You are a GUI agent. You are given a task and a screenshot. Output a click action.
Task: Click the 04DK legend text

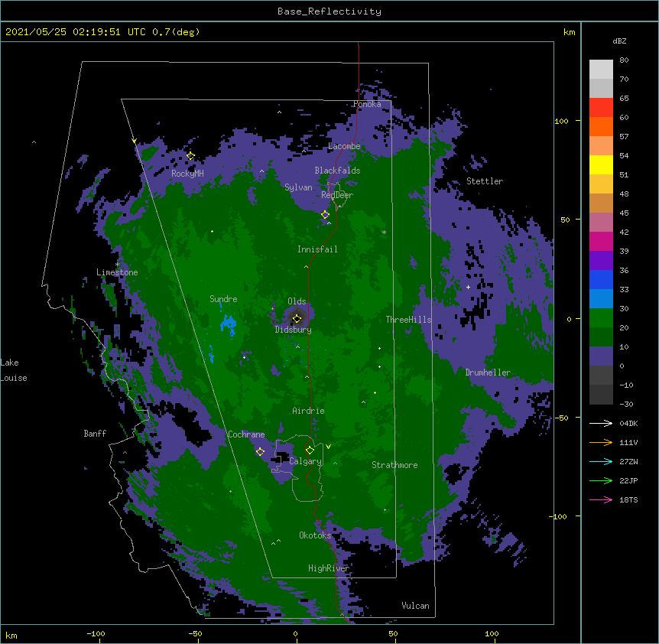pyautogui.click(x=628, y=423)
